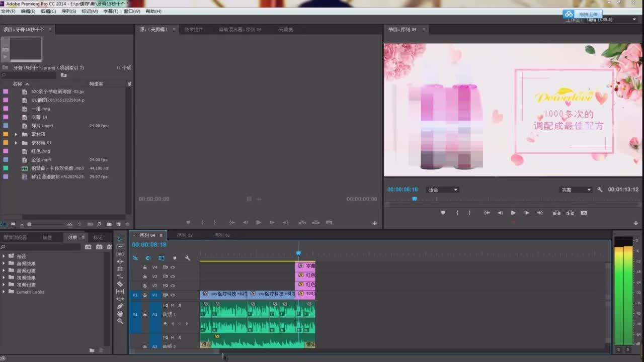Screen dimensions: 644x362
Task: Open playback resolution dropdown 完整
Action: 576,190
